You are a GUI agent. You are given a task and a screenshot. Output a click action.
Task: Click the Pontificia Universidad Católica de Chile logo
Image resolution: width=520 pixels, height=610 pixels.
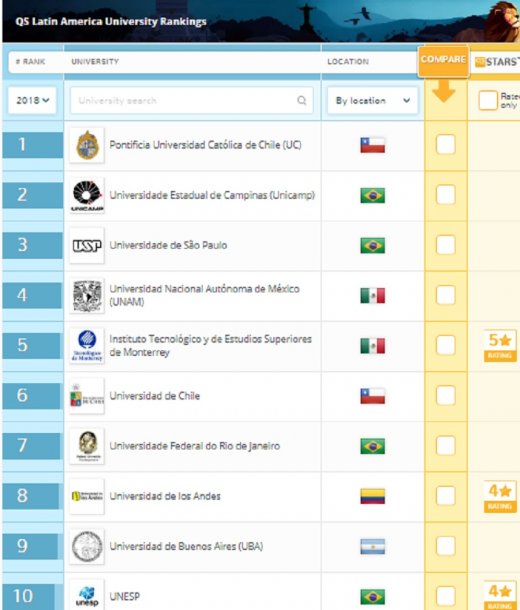coord(87,145)
